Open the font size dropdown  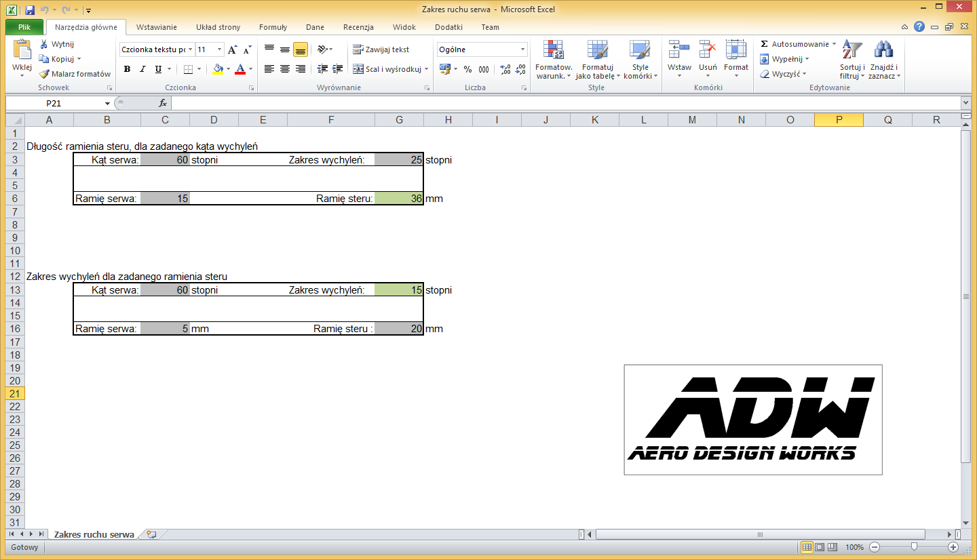pos(219,49)
